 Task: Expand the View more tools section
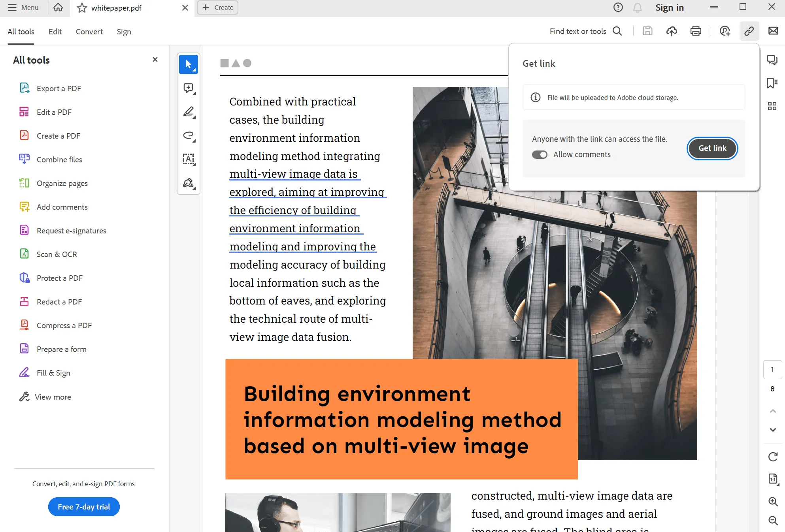pos(53,397)
